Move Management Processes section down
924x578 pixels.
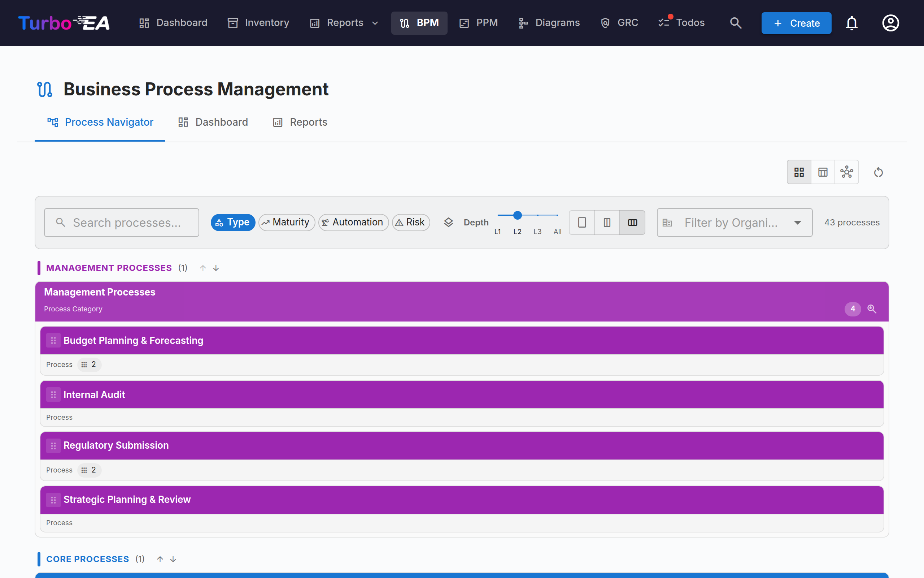click(x=216, y=268)
